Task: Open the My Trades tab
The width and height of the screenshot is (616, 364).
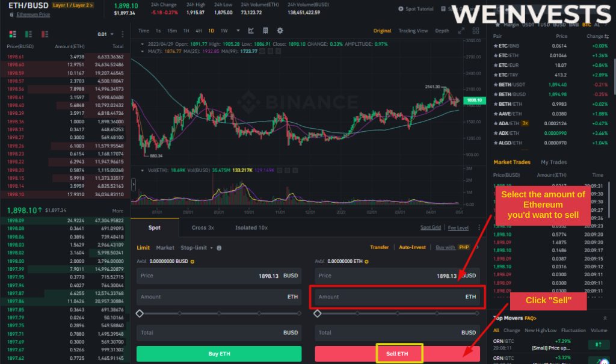Action: click(x=553, y=162)
